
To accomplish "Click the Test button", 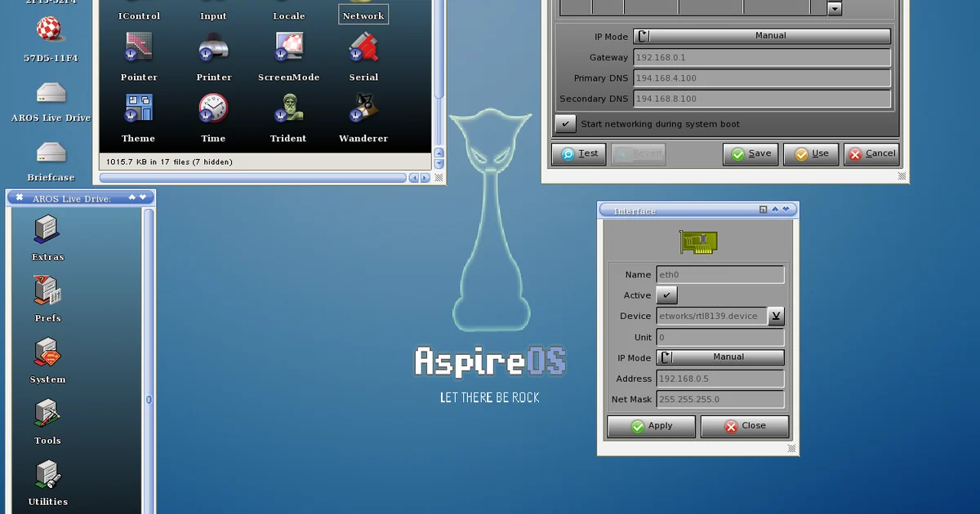I will pyautogui.click(x=579, y=153).
